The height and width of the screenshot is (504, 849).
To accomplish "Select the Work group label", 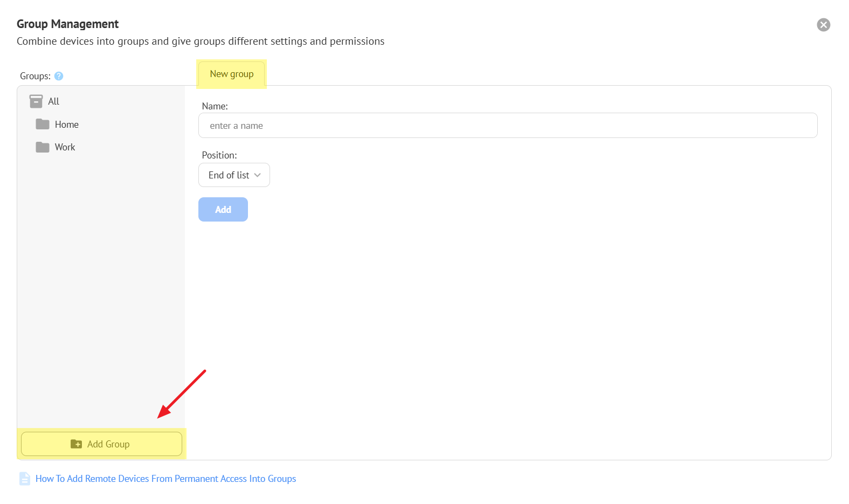I will click(65, 147).
